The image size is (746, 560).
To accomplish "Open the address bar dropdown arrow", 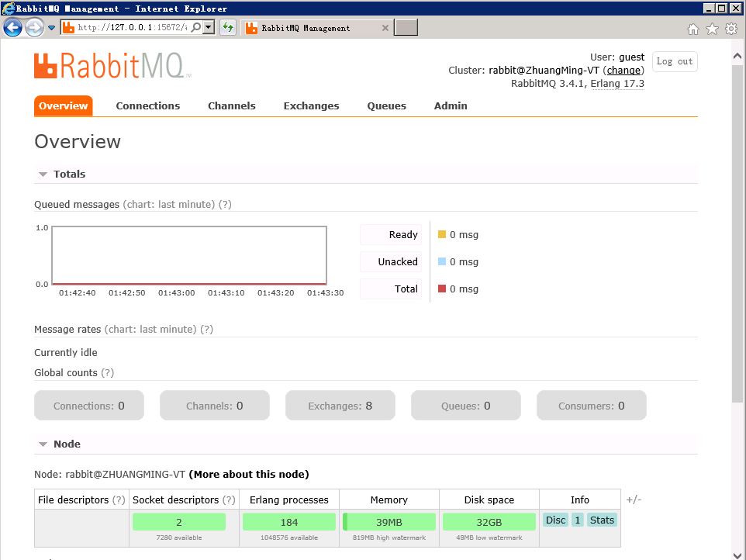I will pos(209,28).
